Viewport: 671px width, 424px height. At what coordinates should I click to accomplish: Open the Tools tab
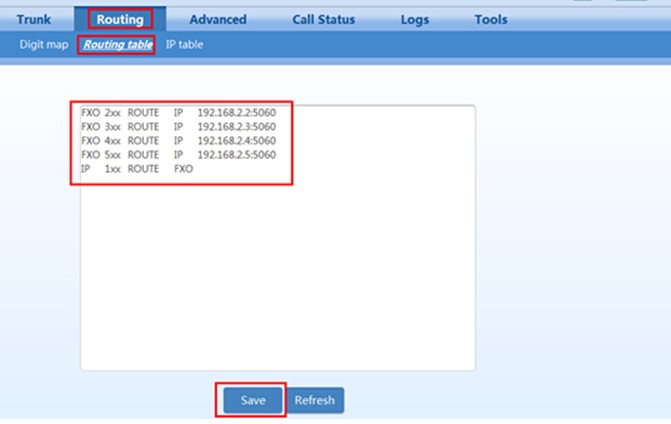click(x=490, y=19)
